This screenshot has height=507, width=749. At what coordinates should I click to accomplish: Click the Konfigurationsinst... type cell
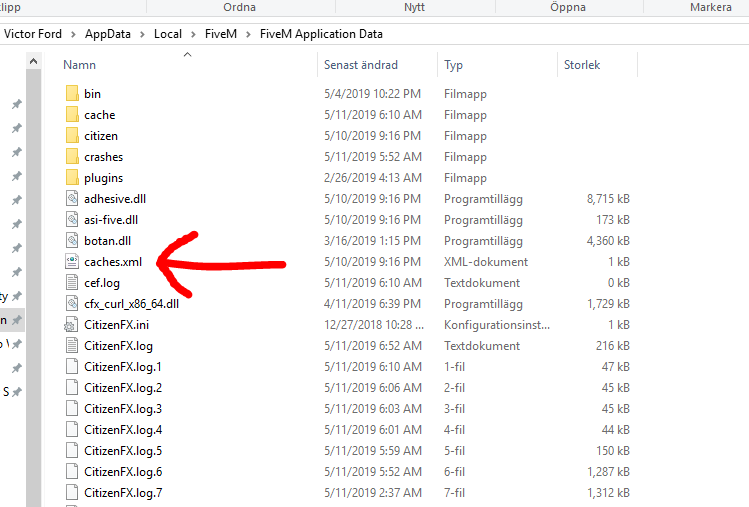coord(497,325)
